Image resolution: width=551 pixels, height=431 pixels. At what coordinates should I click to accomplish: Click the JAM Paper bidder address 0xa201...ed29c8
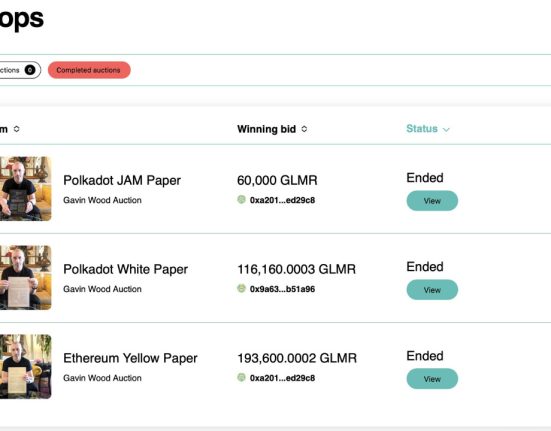pos(282,200)
